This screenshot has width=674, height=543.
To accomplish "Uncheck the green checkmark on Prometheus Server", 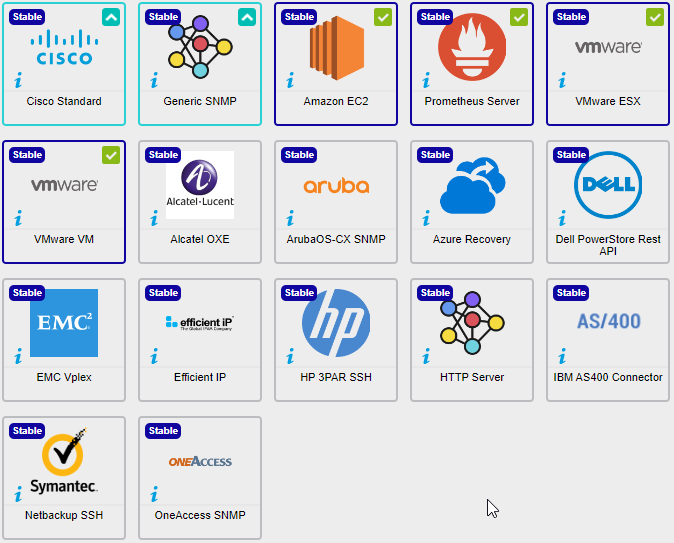I will (519, 17).
